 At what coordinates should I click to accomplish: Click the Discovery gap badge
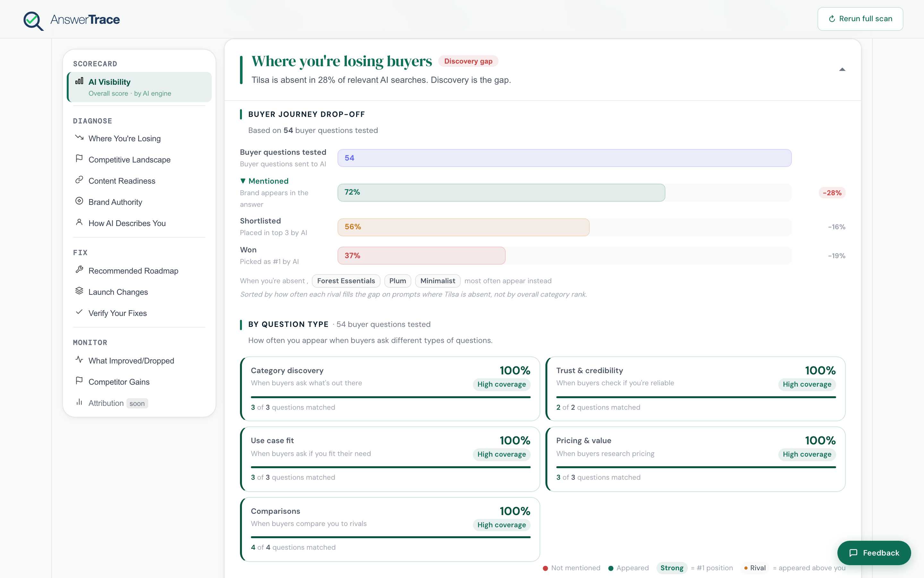468,61
